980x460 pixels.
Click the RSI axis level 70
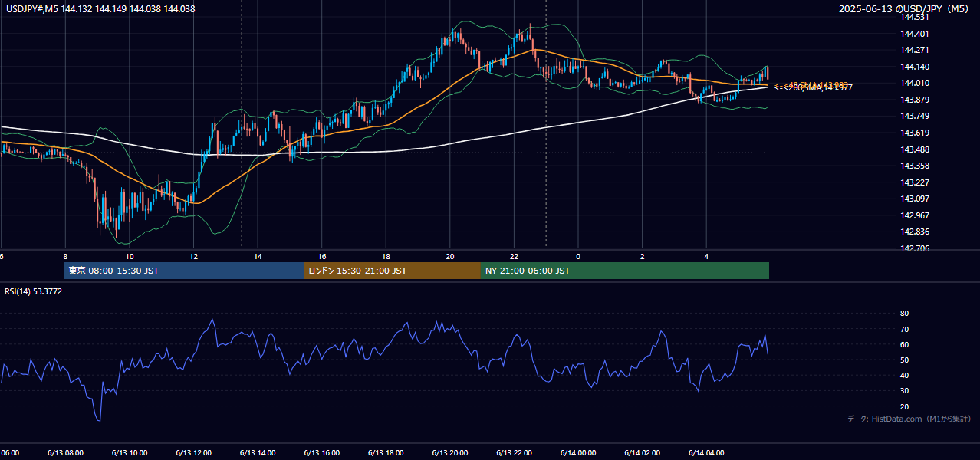point(904,329)
